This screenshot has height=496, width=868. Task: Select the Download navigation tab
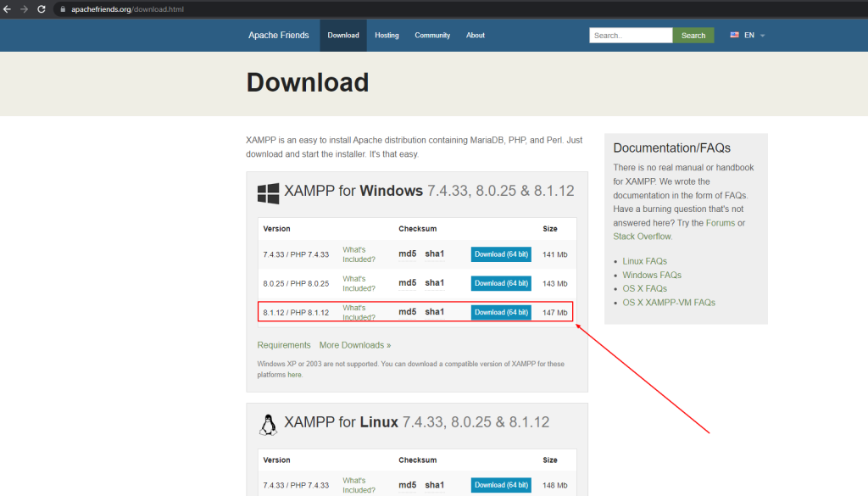tap(343, 35)
